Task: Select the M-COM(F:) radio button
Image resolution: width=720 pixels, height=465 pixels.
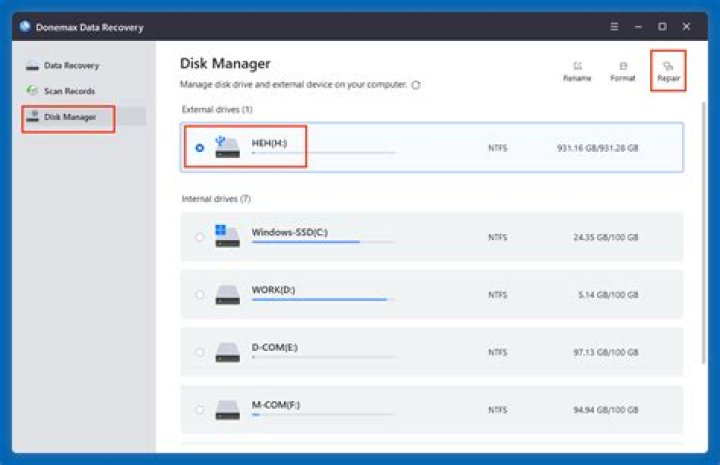Action: (199, 409)
